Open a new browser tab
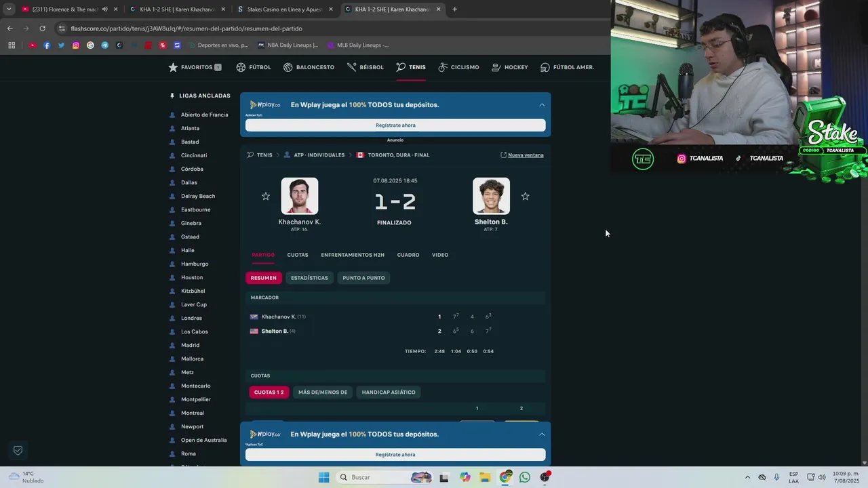Viewport: 868px width, 488px height. (x=454, y=9)
